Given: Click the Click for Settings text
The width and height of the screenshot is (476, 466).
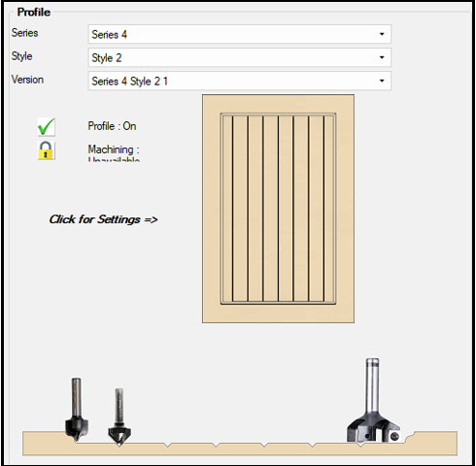Looking at the screenshot, I should tap(103, 219).
